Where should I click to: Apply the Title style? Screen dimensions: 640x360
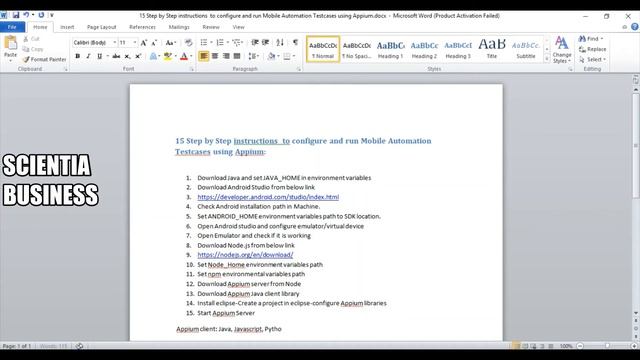492,49
